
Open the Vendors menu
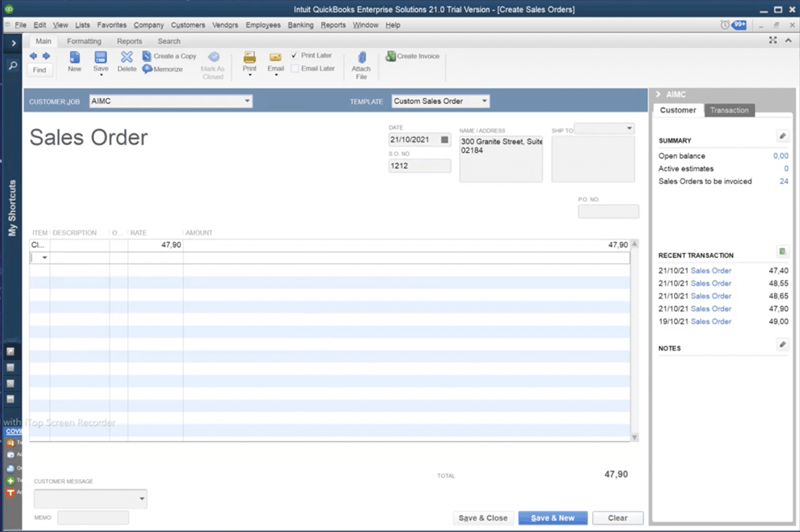(225, 25)
